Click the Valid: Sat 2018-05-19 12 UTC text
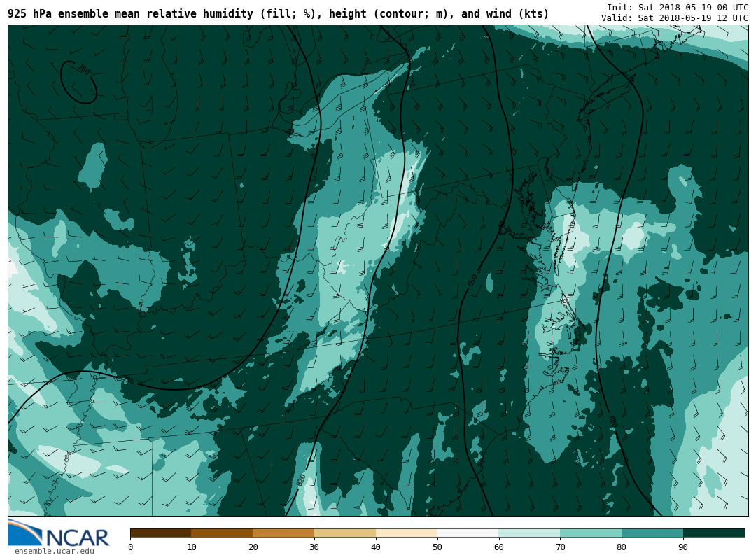 (674, 18)
